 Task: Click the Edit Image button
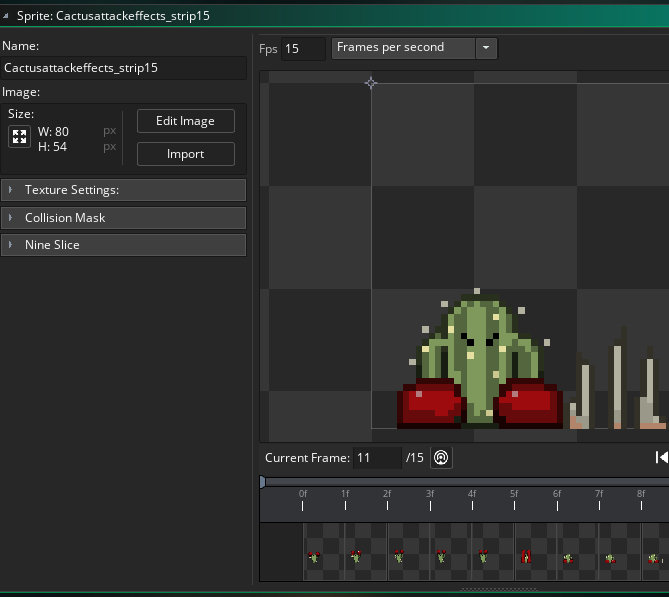[x=186, y=121]
